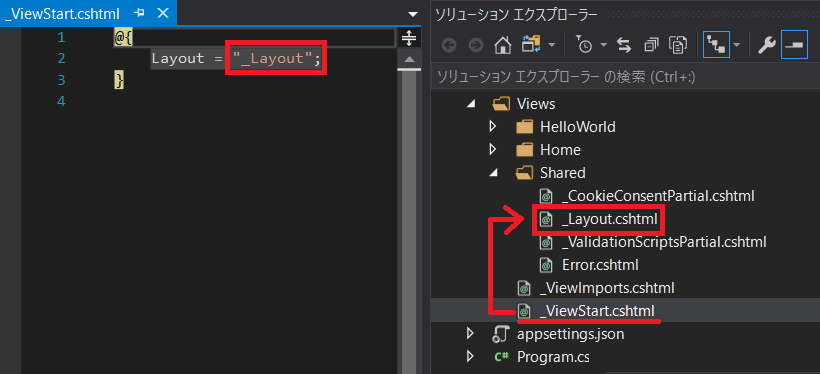The width and height of the screenshot is (820, 374).
Task: Click the Forward navigation arrow in Solution Explorer
Action: 475,46
